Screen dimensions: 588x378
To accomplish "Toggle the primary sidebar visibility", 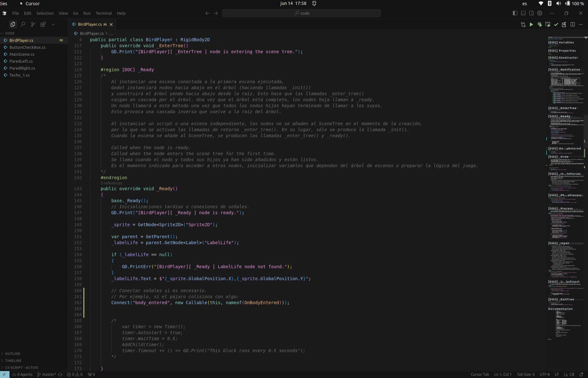I will [x=515, y=13].
